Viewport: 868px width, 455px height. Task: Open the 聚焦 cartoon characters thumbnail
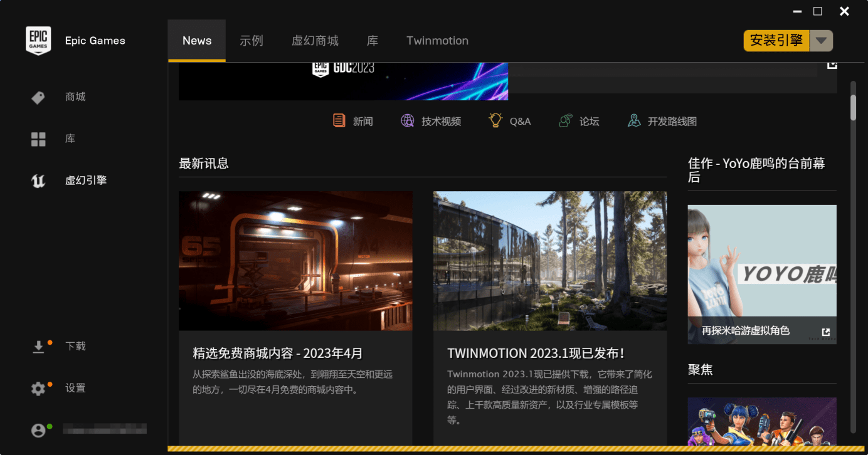(762, 421)
